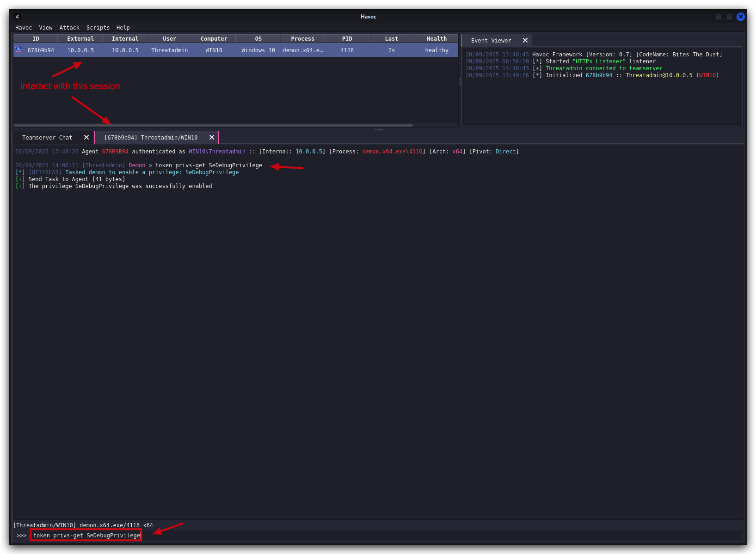Sort sessions by the Health column header

point(436,39)
